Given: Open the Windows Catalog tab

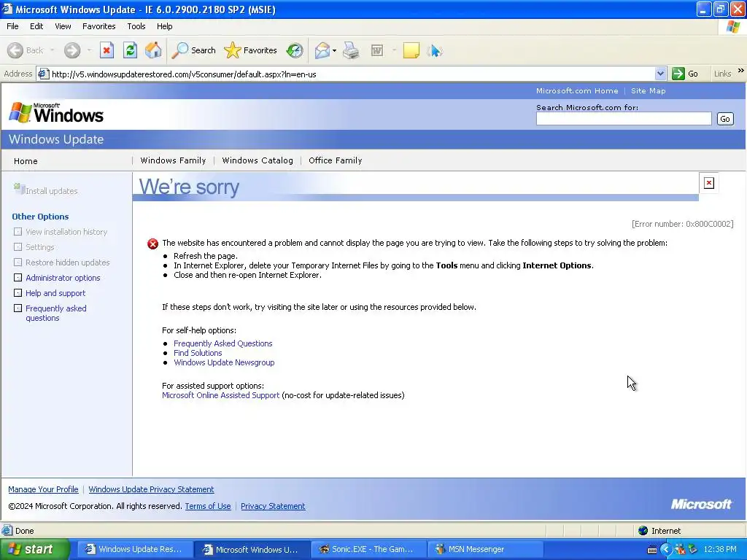Looking at the screenshot, I should (258, 160).
